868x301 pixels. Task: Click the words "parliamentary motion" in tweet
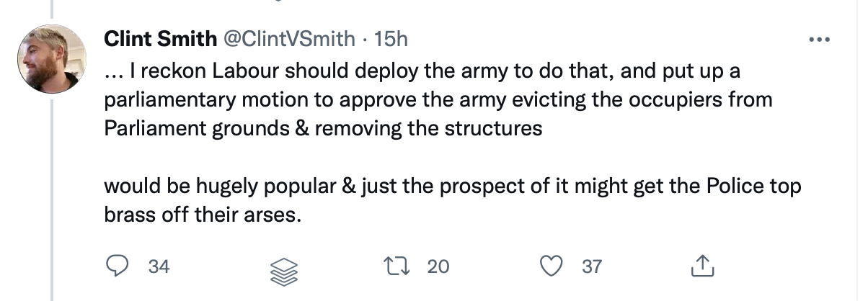(x=197, y=100)
